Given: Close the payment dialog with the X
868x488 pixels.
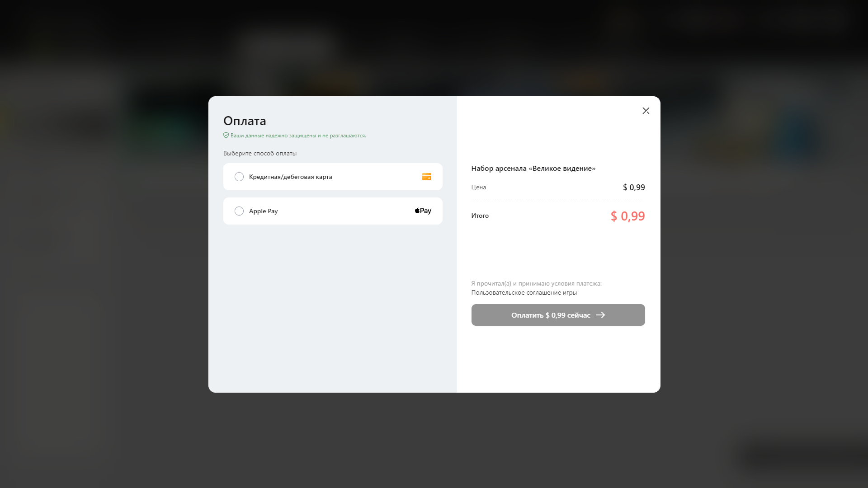Looking at the screenshot, I should point(646,111).
